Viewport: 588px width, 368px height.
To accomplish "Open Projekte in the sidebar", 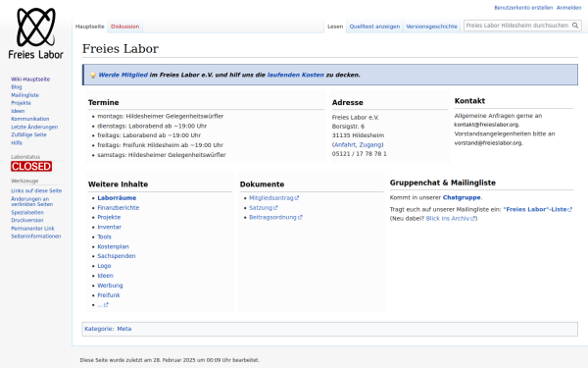I will pyautogui.click(x=21, y=103).
